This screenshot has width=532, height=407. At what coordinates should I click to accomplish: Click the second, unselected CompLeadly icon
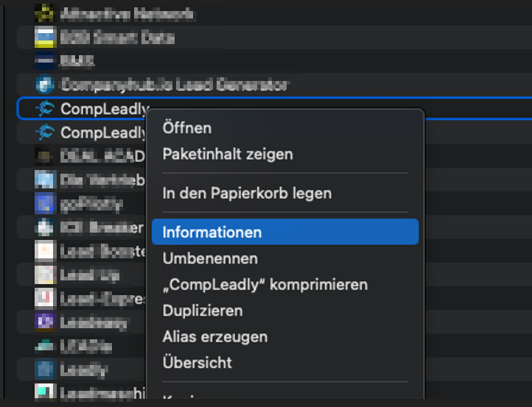(44, 132)
